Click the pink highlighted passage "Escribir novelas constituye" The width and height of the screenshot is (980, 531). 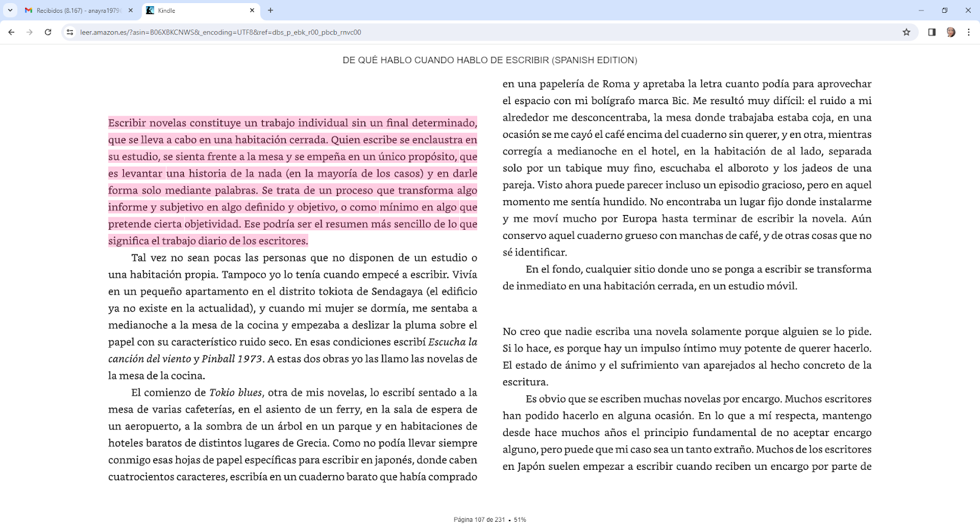(293, 182)
